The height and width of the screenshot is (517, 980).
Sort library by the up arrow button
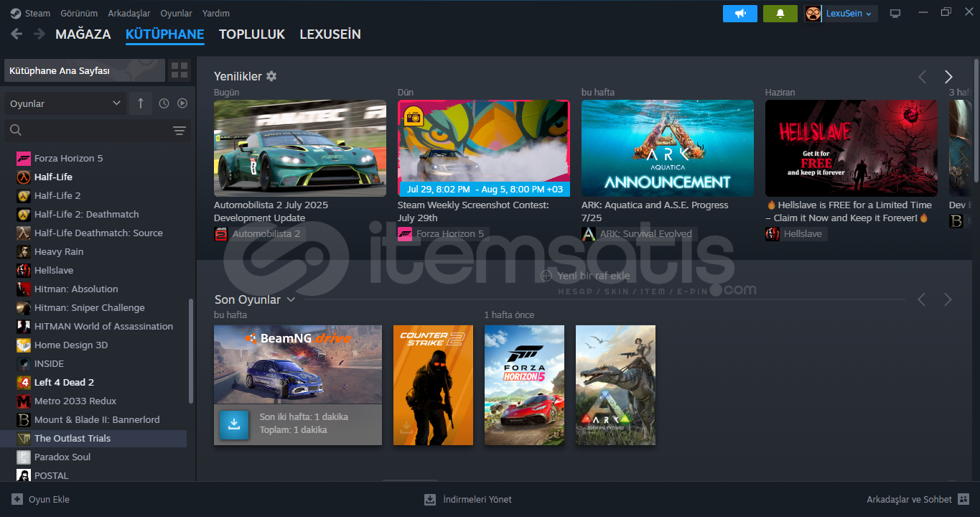tap(140, 103)
